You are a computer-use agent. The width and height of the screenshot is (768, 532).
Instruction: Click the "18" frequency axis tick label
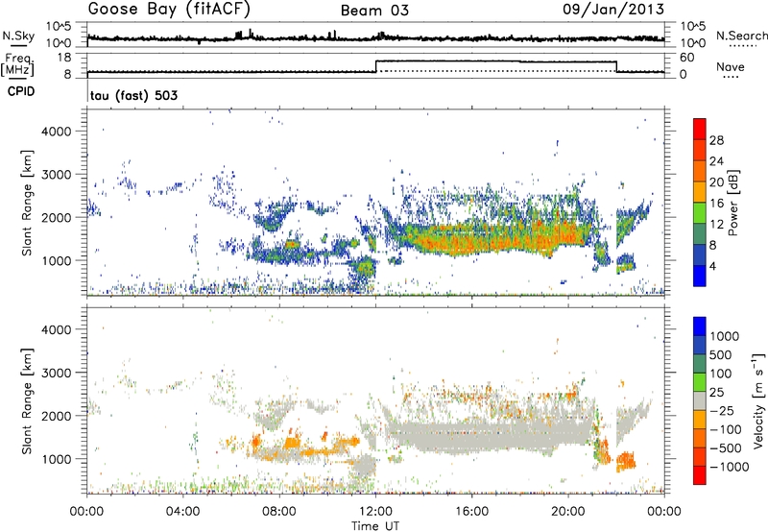click(64, 58)
